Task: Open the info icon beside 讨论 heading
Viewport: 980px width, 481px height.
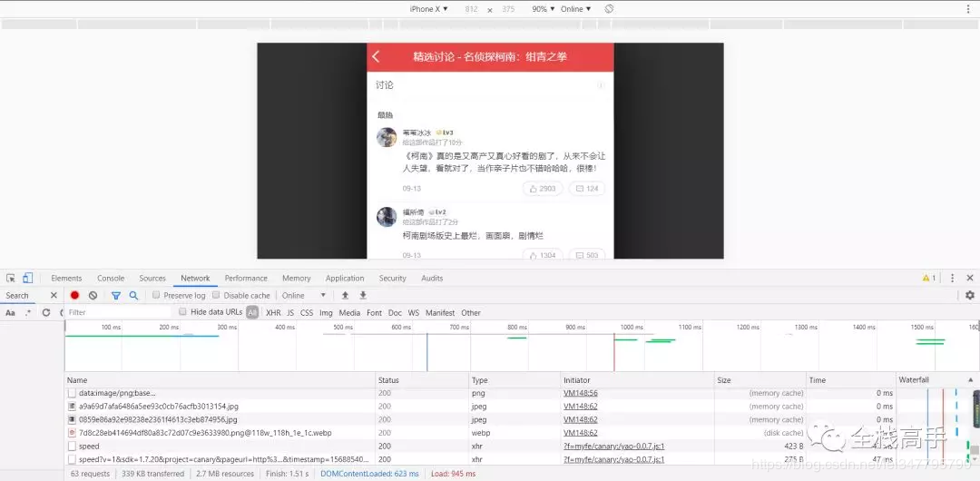Action: (601, 85)
